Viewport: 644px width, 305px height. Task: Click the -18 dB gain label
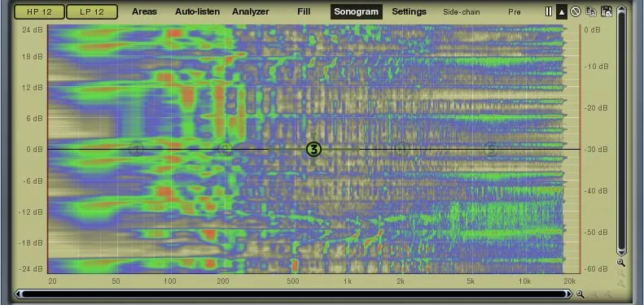31,242
